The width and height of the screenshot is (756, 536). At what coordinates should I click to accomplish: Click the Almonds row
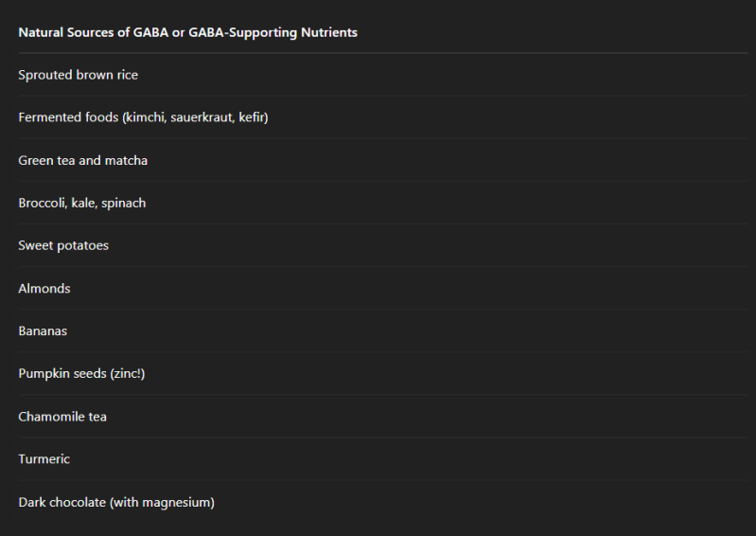coord(44,288)
